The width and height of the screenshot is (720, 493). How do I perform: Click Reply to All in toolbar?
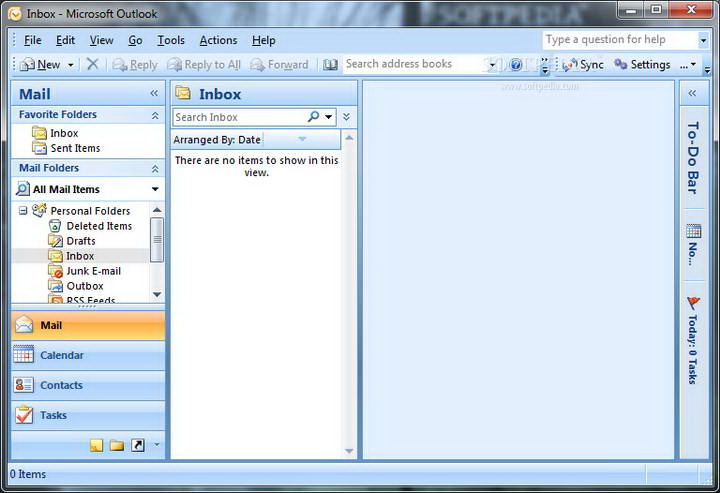pos(204,65)
